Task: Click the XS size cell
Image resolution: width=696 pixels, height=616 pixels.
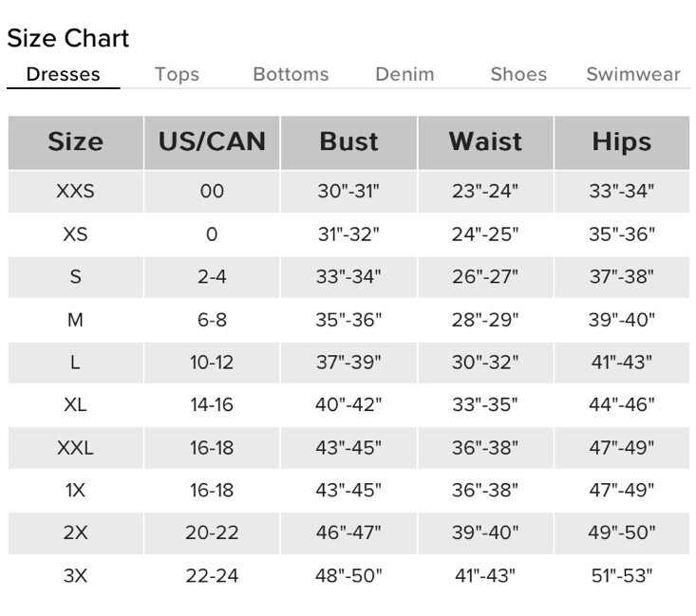Action: pyautogui.click(x=75, y=234)
